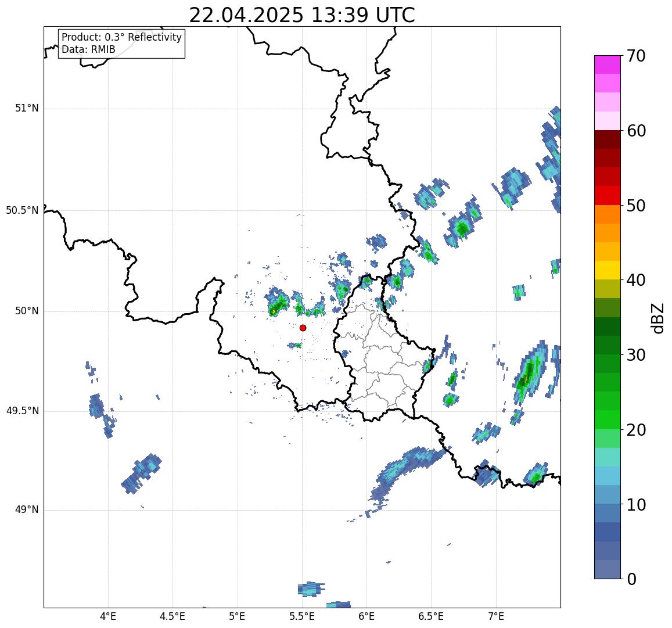Click the colorbar tick label 0
Screen dimensions: 672x628
(631, 579)
